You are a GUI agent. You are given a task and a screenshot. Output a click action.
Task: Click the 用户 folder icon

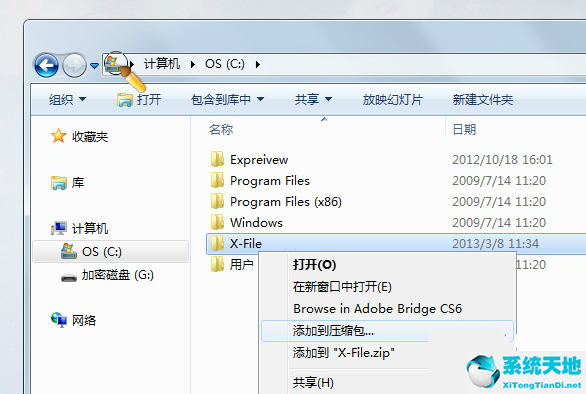tap(218, 264)
